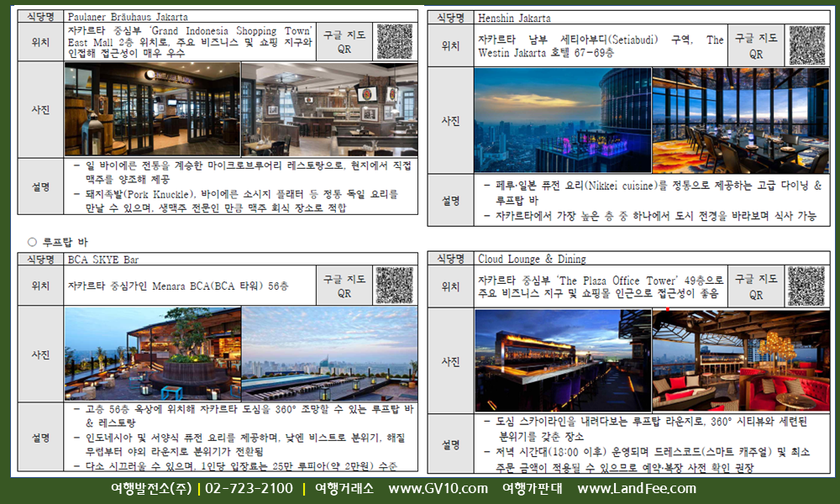Open the www.LandFee.com footer link
Image resolution: width=840 pixels, height=504 pixels.
[x=637, y=489]
